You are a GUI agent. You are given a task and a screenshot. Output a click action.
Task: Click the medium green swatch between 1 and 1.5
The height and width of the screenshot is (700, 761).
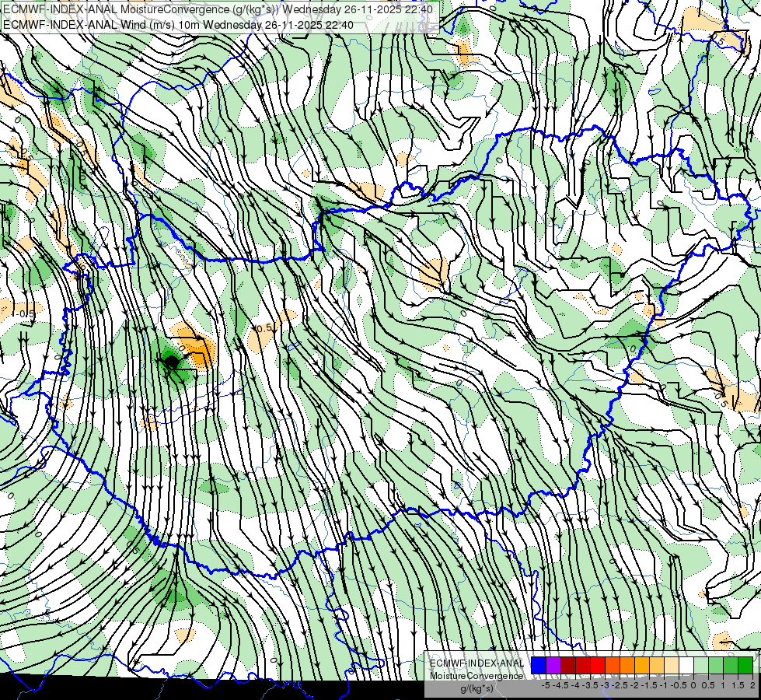(731, 666)
